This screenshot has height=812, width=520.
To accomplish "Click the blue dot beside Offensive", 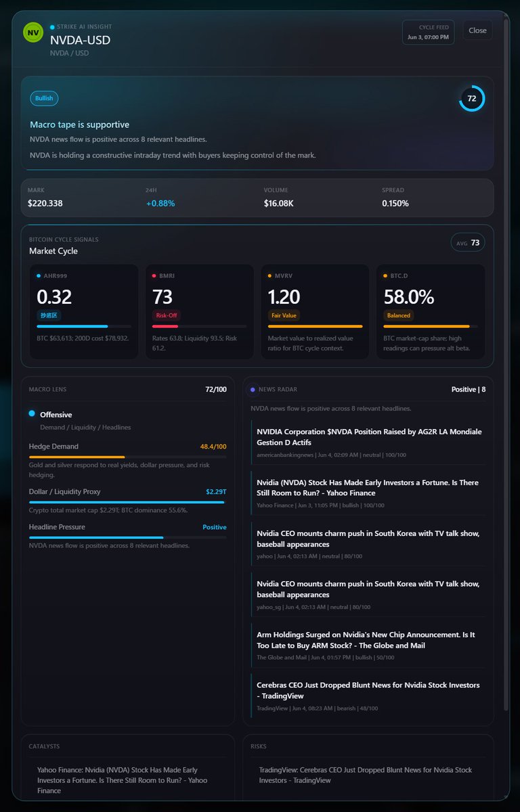I will tap(32, 413).
